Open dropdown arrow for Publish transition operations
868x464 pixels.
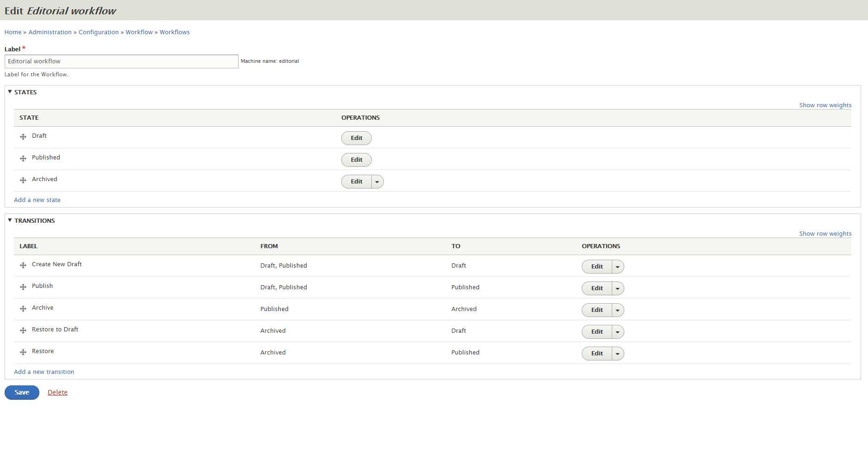pos(618,288)
